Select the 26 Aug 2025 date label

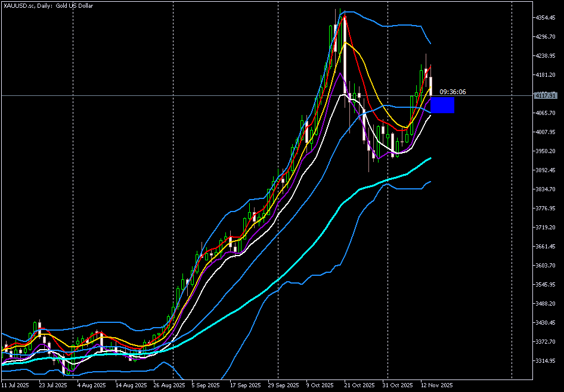[x=169, y=385]
